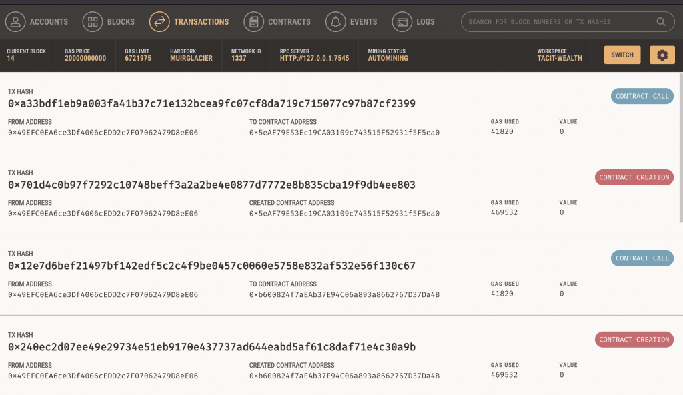View the Events label tab
Viewport: 683px width, 395px height.
(x=364, y=22)
